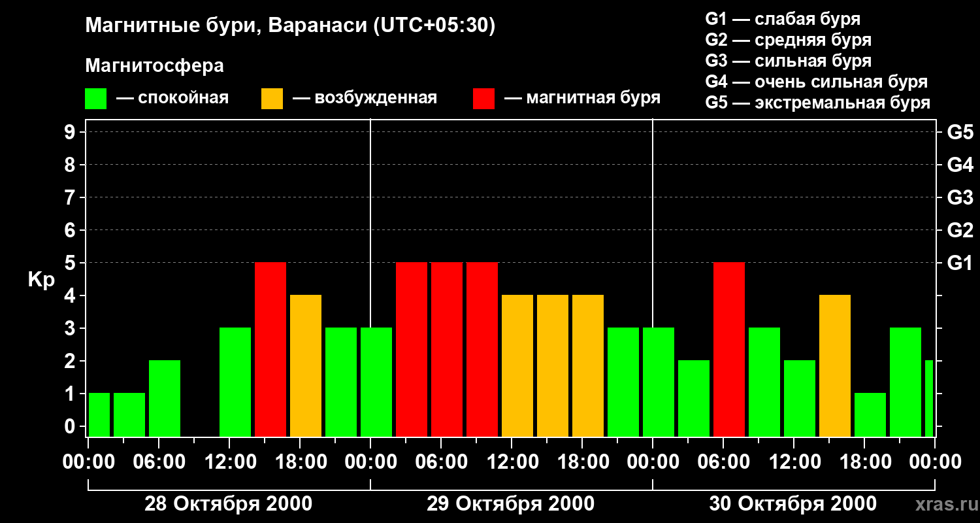The height and width of the screenshot is (523, 980).
Task: Click the 'G2 — средняя буря' legend line
Action: pos(788,40)
